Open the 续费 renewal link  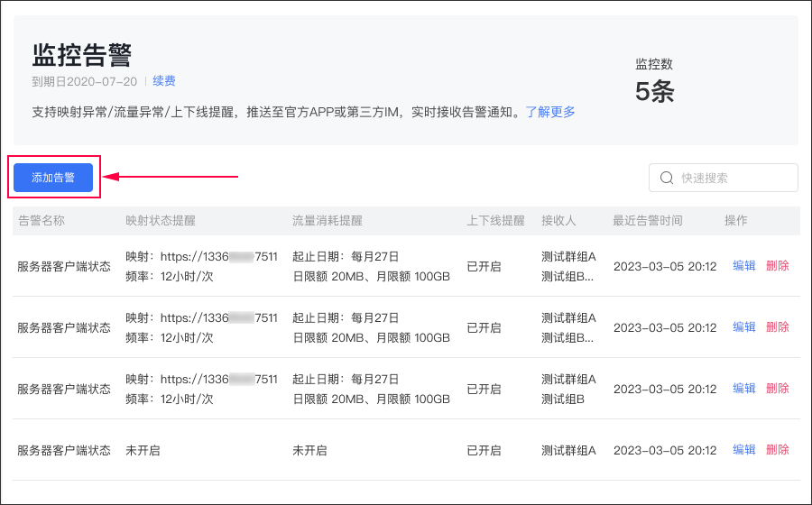click(163, 81)
